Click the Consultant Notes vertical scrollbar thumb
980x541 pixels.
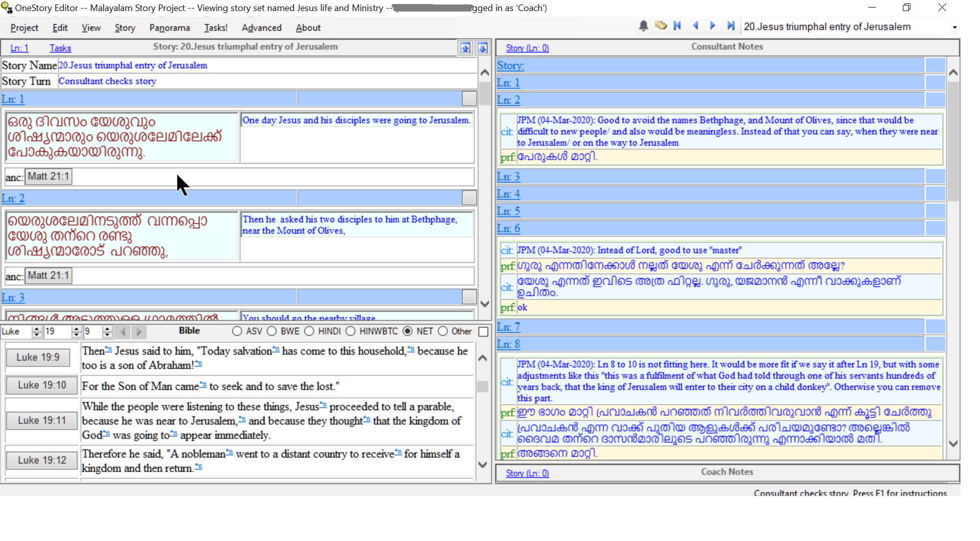(953, 140)
